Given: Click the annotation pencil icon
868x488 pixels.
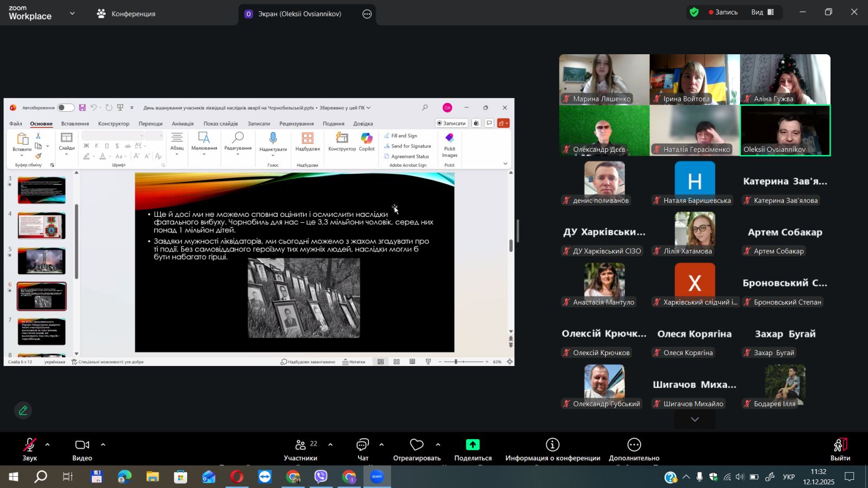Looking at the screenshot, I should (x=23, y=410).
